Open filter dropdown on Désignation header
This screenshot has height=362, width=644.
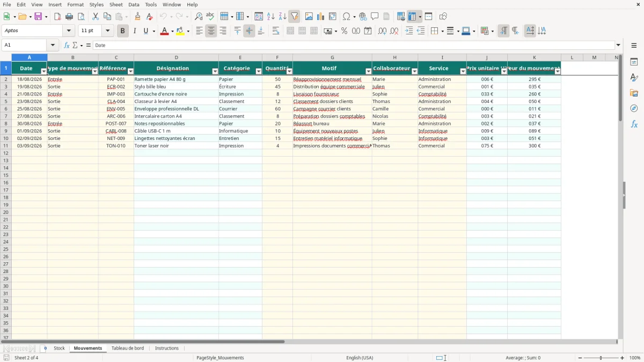click(215, 71)
